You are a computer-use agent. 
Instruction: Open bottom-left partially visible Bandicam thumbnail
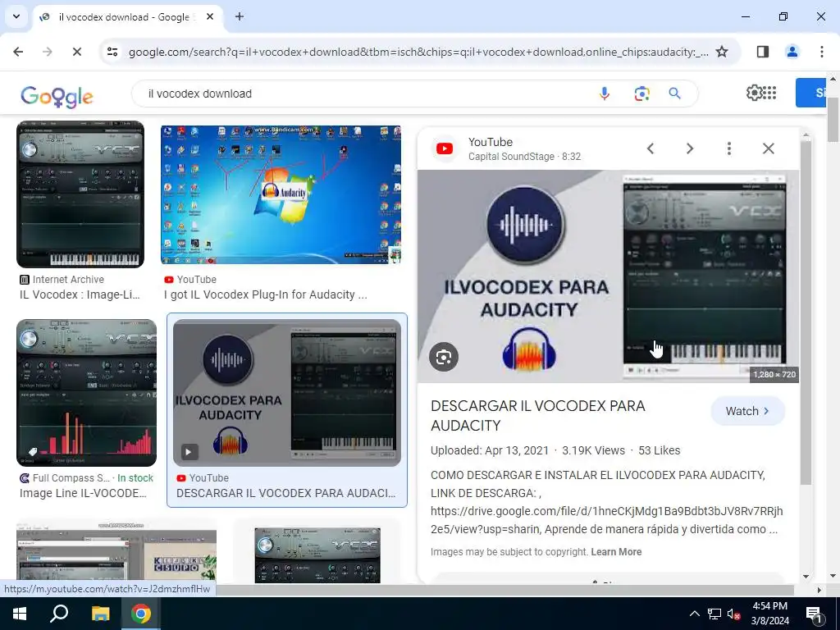click(x=116, y=553)
